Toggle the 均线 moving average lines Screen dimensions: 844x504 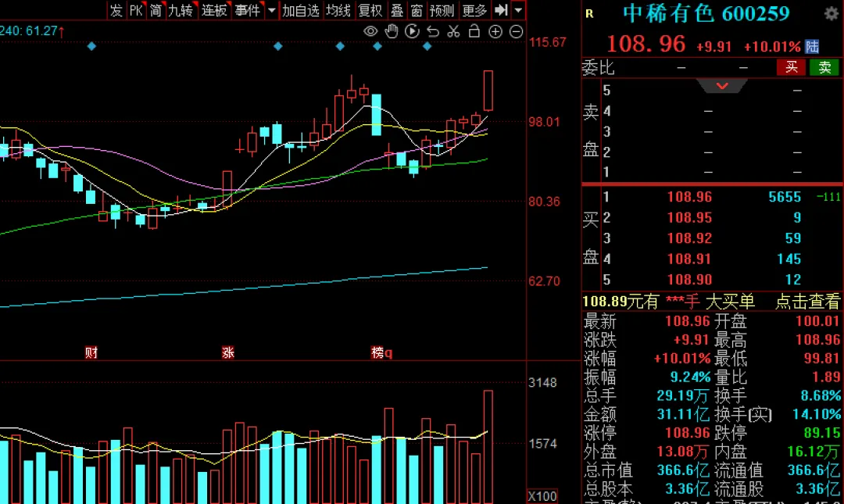338,10
